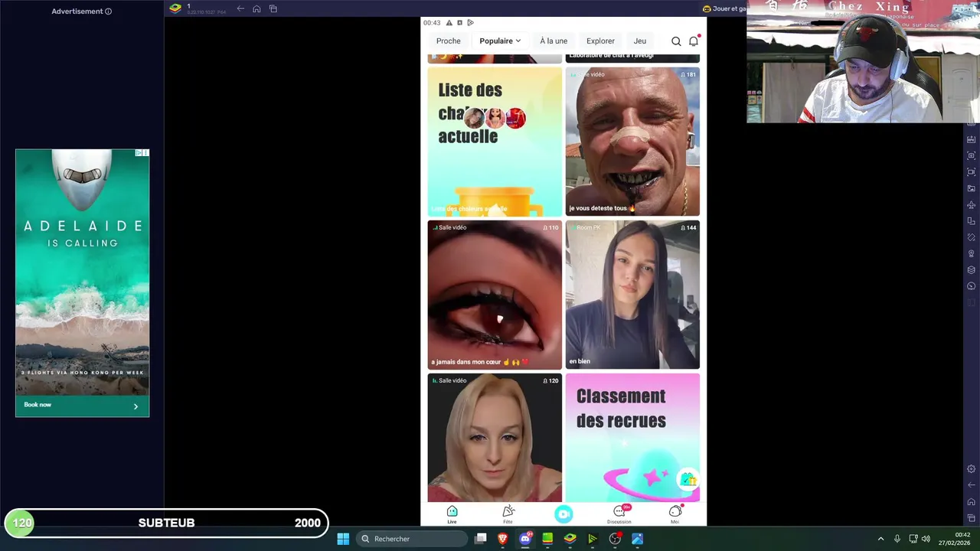Click the floating gift icon
The width and height of the screenshot is (980, 551).
coord(688,479)
